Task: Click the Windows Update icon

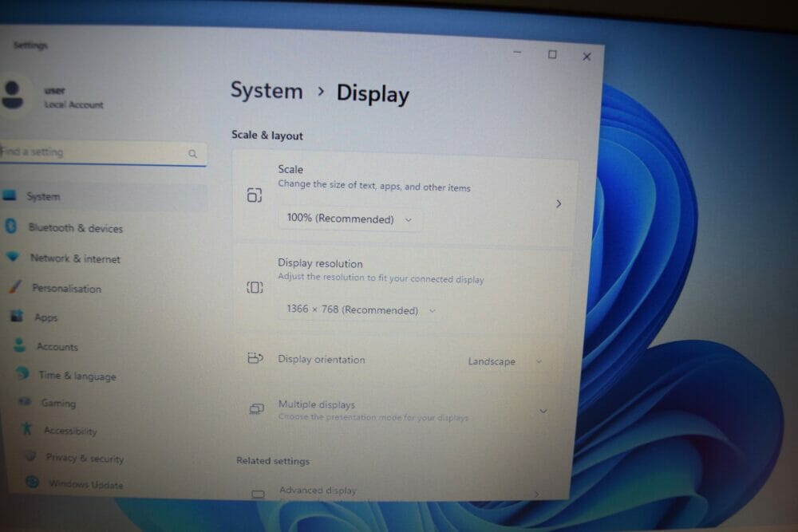Action: click(x=33, y=481)
